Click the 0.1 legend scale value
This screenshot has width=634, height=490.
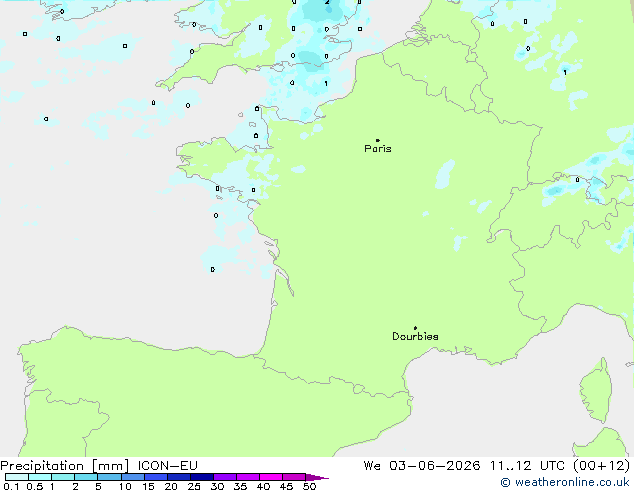point(11,486)
